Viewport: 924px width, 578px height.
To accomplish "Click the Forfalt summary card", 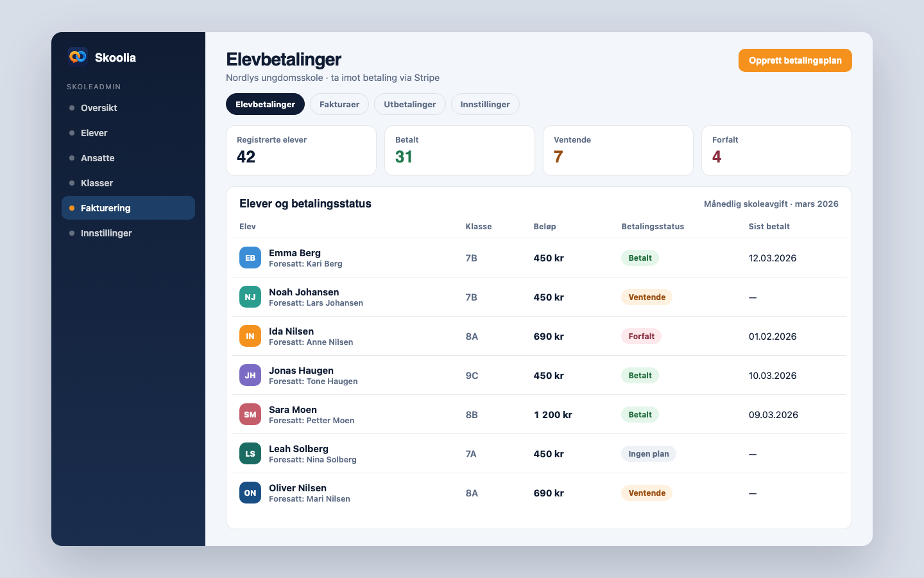I will click(x=776, y=150).
